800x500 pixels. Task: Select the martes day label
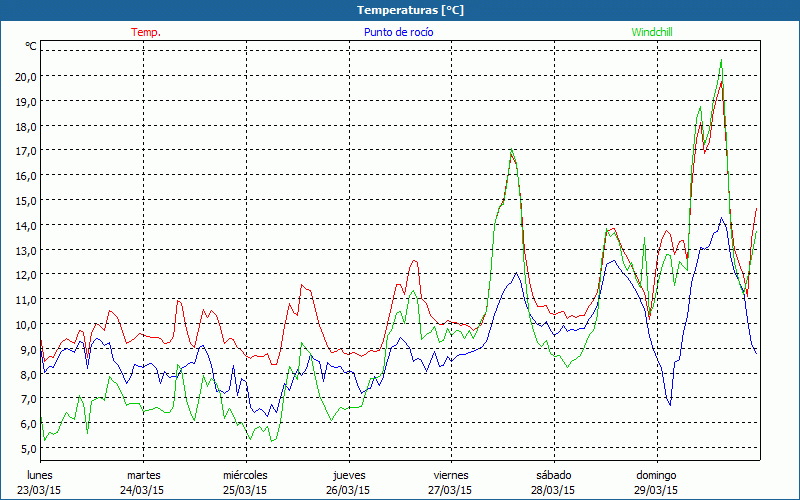143,475
